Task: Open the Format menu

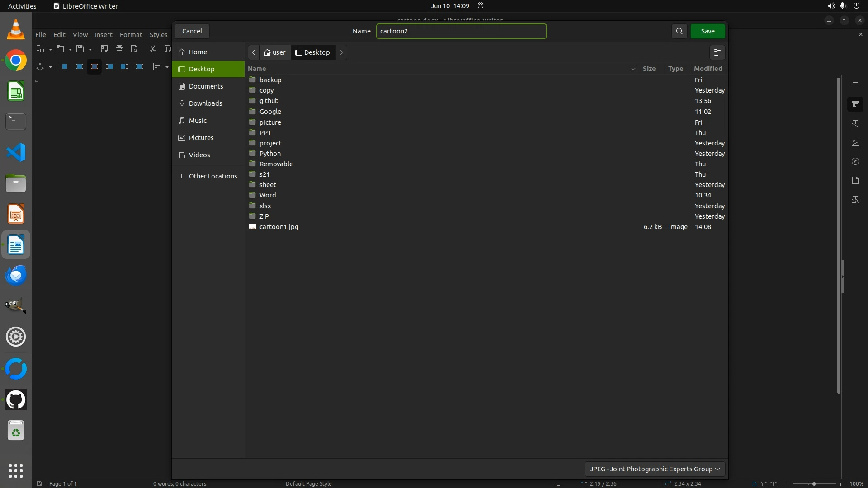Action: coord(131,35)
